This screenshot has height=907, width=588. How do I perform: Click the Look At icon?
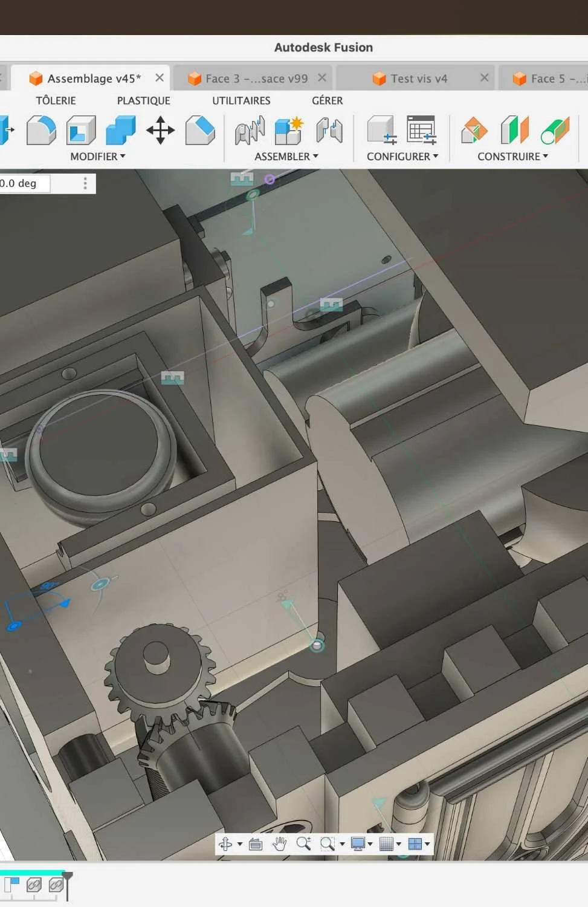(256, 844)
